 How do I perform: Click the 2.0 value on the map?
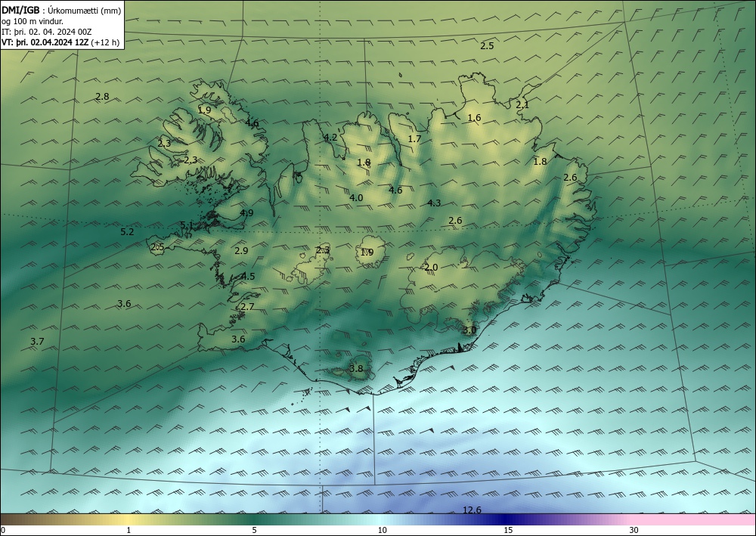(431, 268)
